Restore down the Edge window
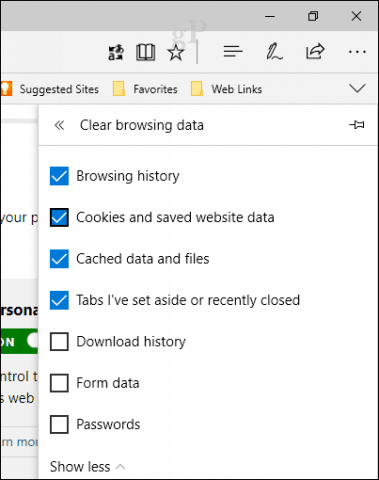 (x=313, y=16)
